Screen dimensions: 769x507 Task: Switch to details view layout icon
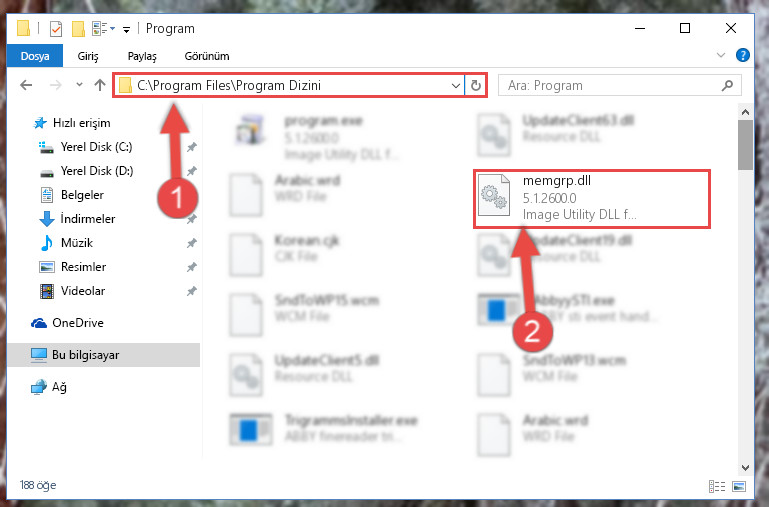coord(717,486)
